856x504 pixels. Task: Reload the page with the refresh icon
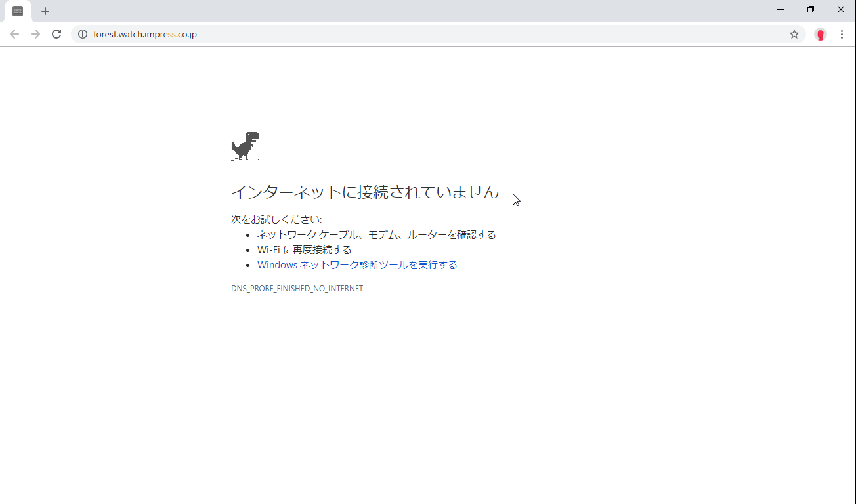pyautogui.click(x=56, y=34)
